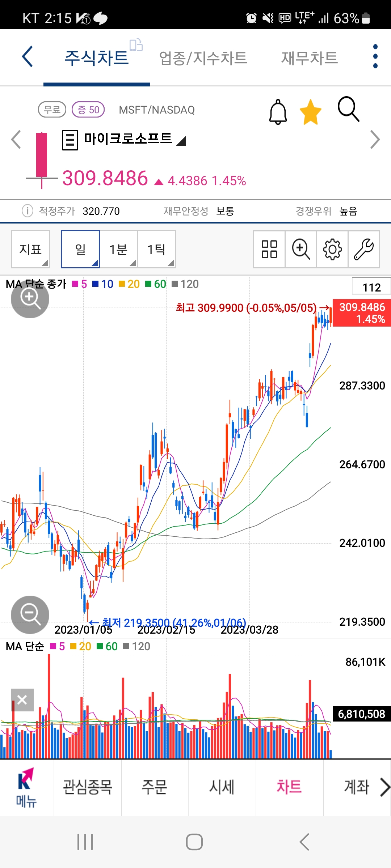Go to previous stock with left chevron
Viewport: 391px width, 868px height.
coord(16,140)
